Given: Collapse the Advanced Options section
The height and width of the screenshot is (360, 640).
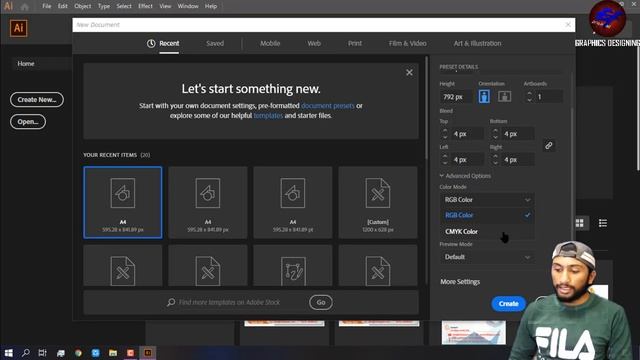Looking at the screenshot, I should (465, 176).
